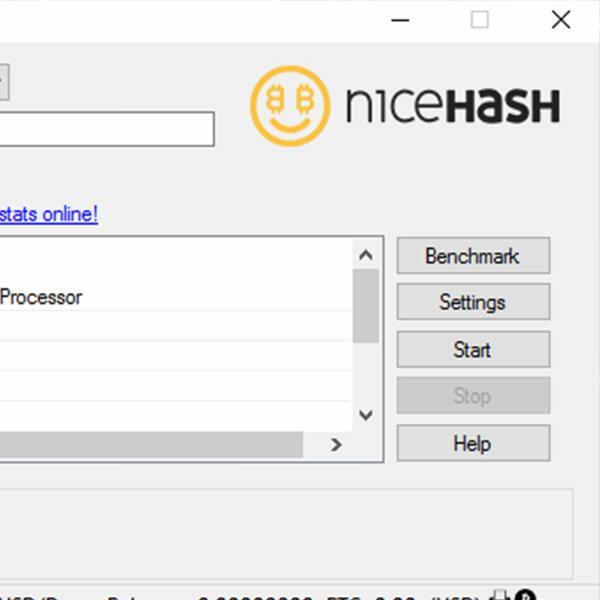Select the Processor row in the device list
600x600 pixels.
(176, 297)
